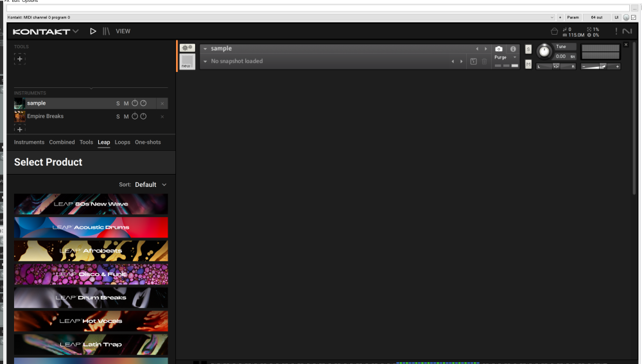Open the shop basket icon
The image size is (642, 364).
tap(555, 31)
